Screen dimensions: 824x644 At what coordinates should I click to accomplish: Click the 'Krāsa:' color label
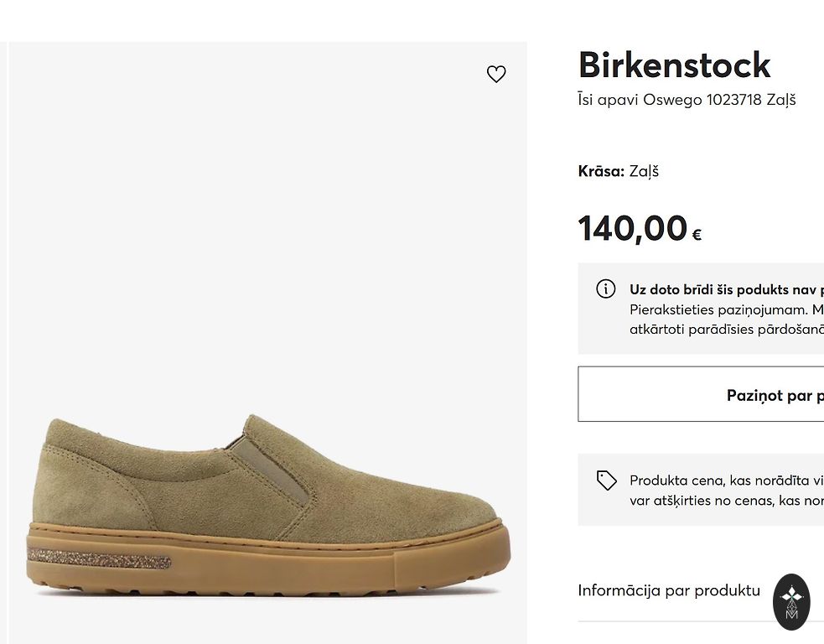[x=601, y=171]
